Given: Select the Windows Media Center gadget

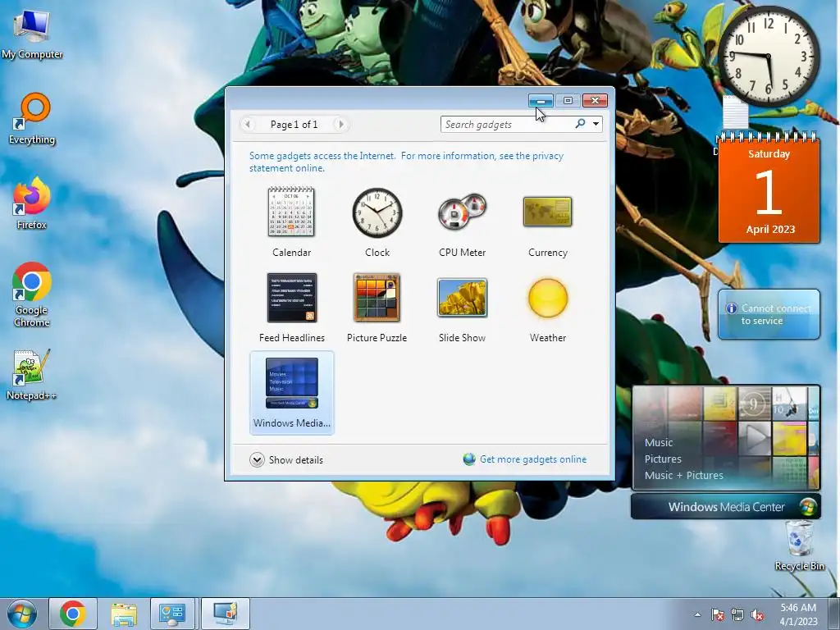Looking at the screenshot, I should coord(292,393).
